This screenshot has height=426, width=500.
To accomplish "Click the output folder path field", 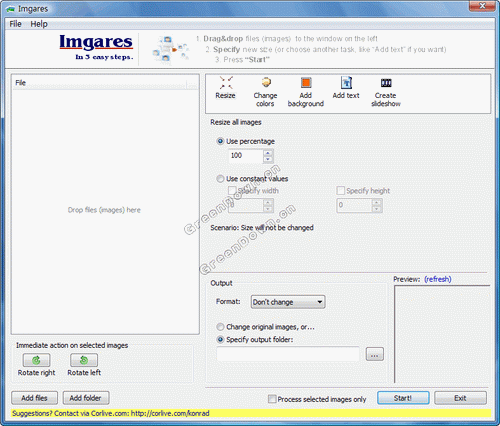I will [288, 354].
